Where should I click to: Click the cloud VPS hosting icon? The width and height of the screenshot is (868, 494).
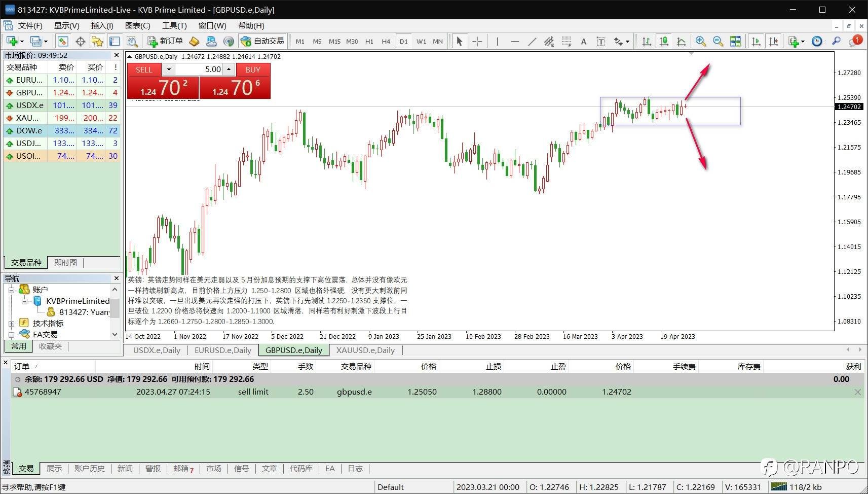pos(212,41)
